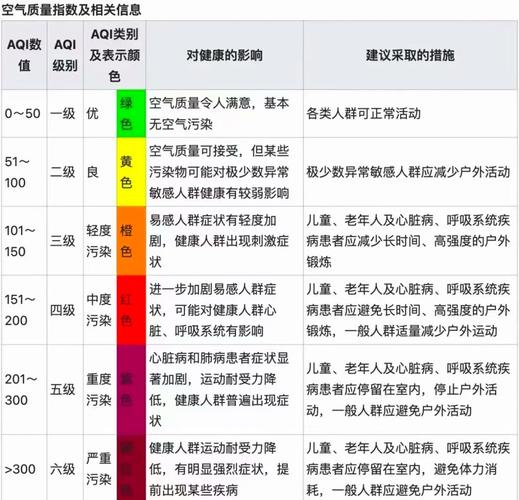Click the 51~100 value cell
Viewport: 519px width, 500px height.
pos(24,172)
